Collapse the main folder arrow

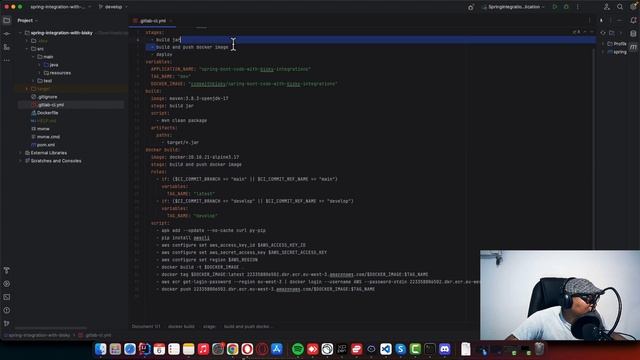point(33,57)
